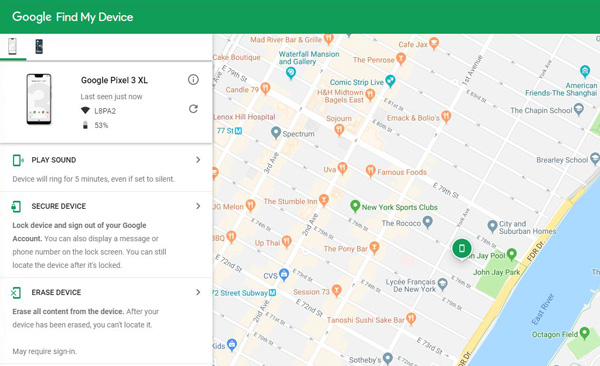Open device info for Pixel 3 XL

coord(193,80)
